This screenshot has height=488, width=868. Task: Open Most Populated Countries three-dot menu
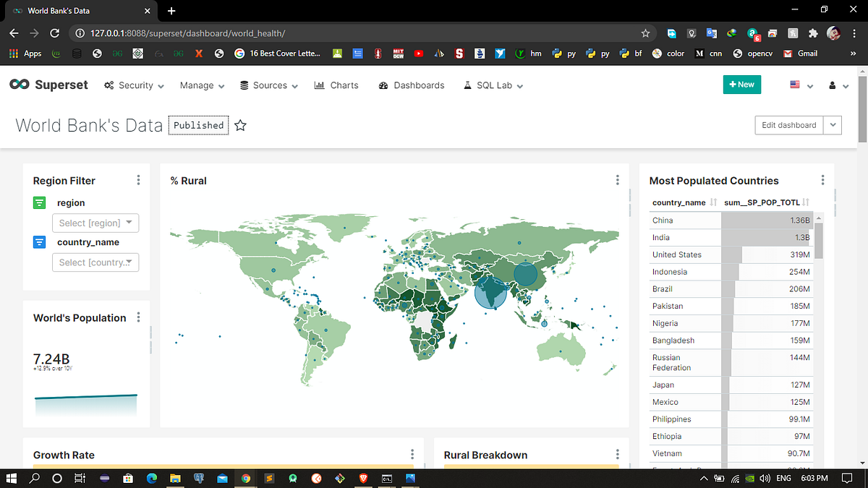click(x=822, y=180)
